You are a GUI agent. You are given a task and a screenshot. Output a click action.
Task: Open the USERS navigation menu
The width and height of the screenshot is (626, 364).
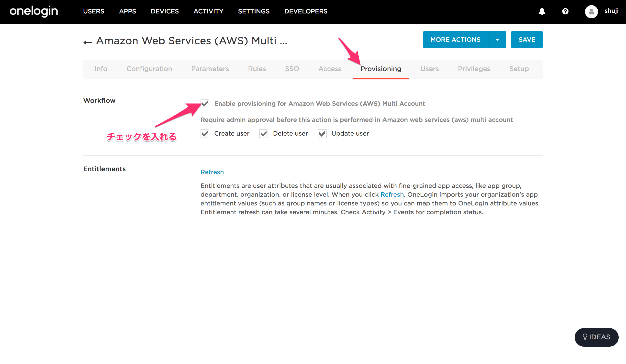pyautogui.click(x=94, y=11)
